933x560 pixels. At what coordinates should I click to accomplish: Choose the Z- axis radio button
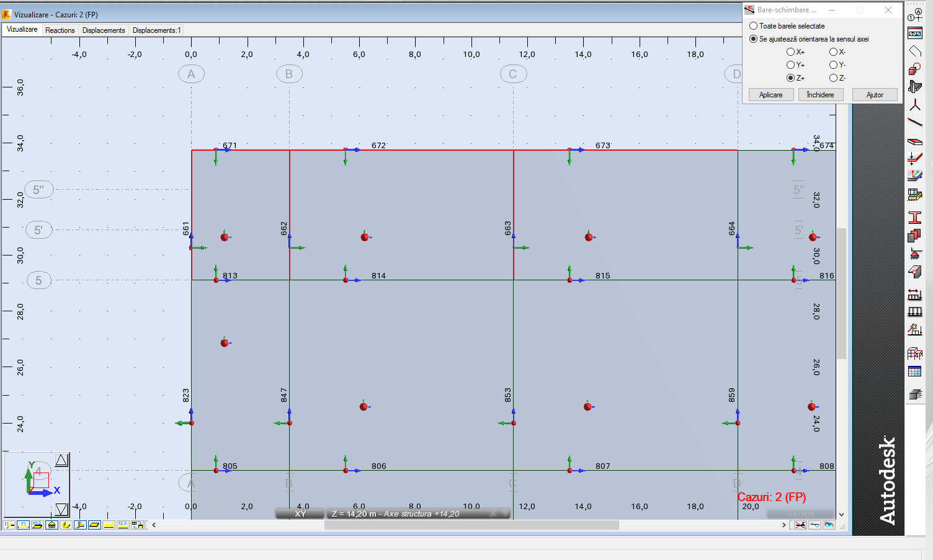click(x=833, y=78)
